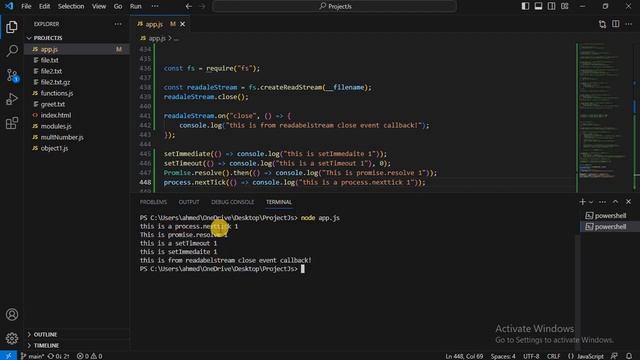640x360 pixels.
Task: Close the terminal panel
Action: (x=629, y=202)
